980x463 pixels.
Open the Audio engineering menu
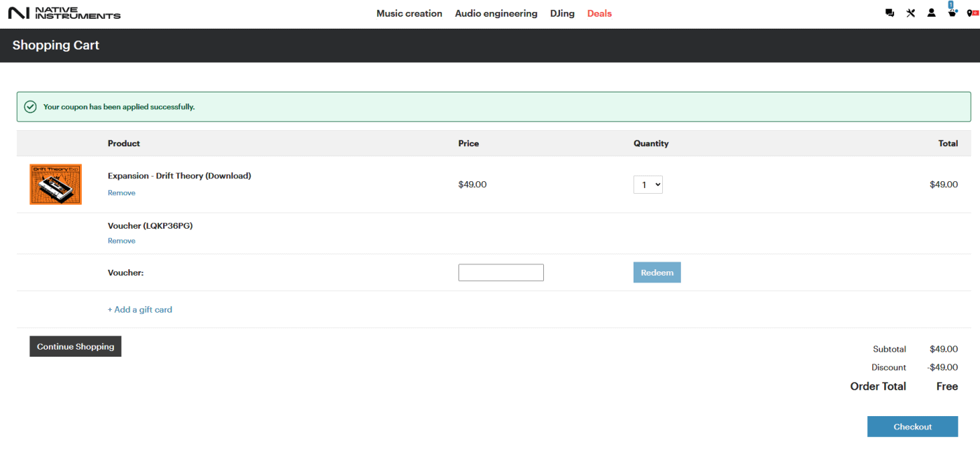496,13
